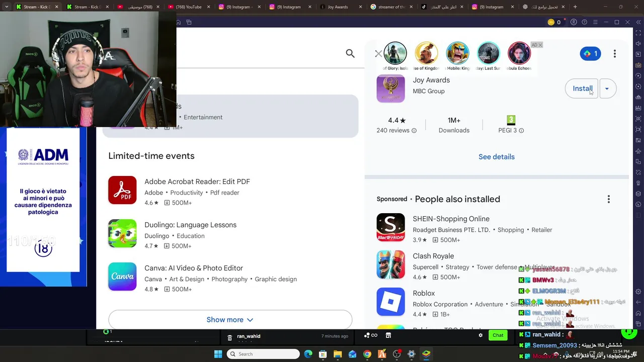This screenshot has width=644, height=362.
Task: Open Google Chrome from the taskbar
Action: [x=367, y=354]
